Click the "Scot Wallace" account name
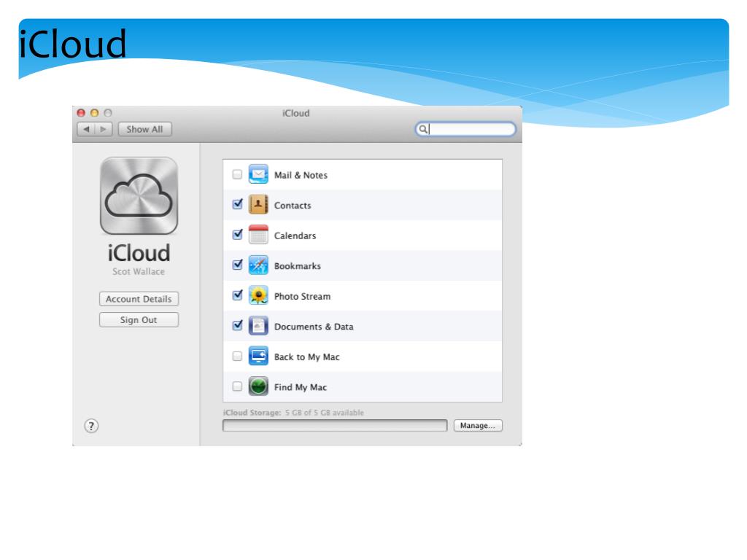Image resolution: width=747 pixels, height=560 pixels. [x=139, y=271]
